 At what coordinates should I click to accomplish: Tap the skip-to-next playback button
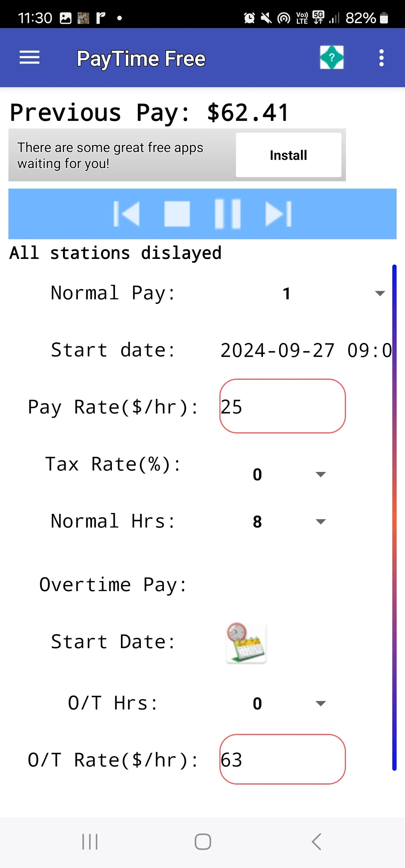(278, 214)
